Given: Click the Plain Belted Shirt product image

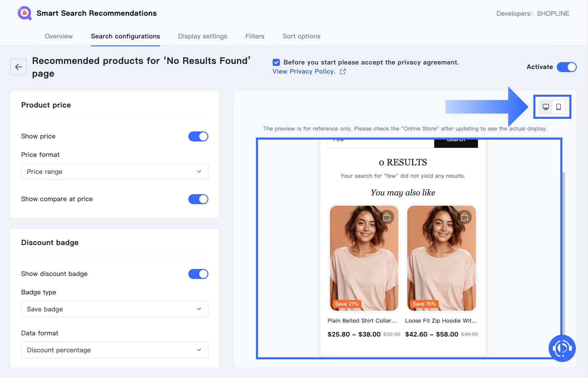Looking at the screenshot, I should click(x=364, y=258).
